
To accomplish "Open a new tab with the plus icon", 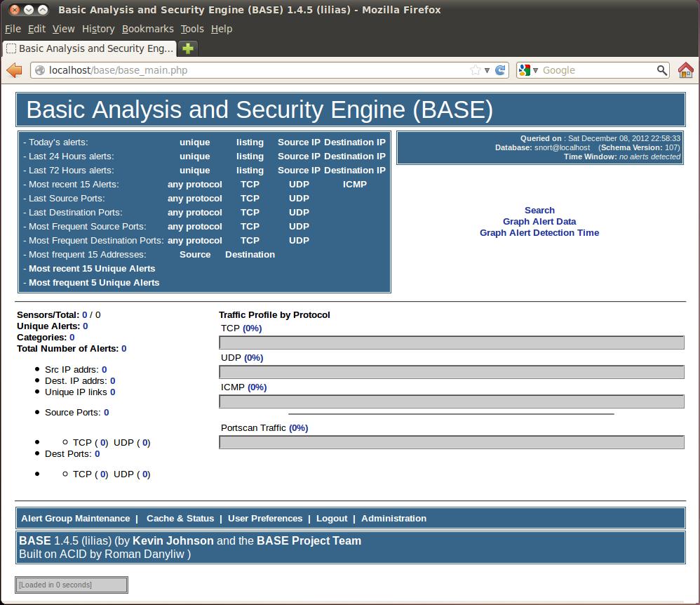I will pos(188,48).
